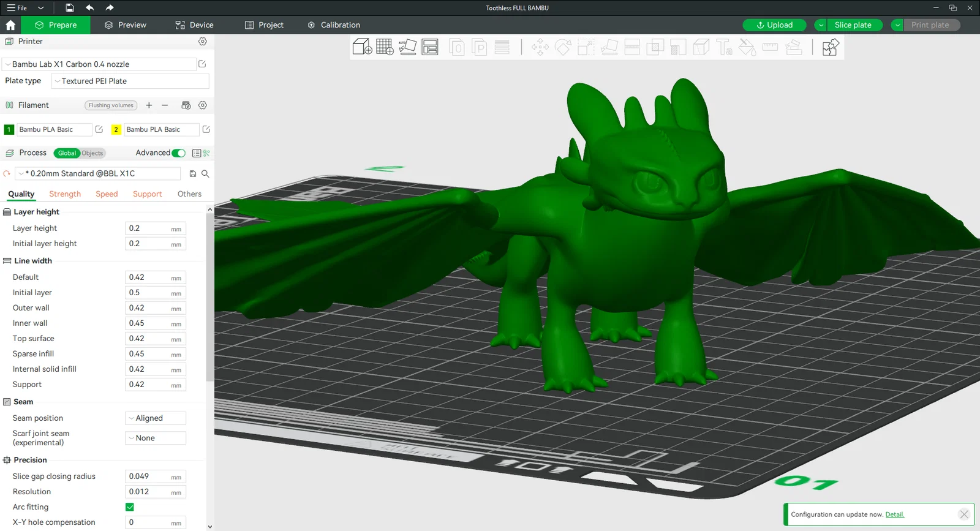Click the Home icon
Screen dimensions: 980x531
coord(10,25)
